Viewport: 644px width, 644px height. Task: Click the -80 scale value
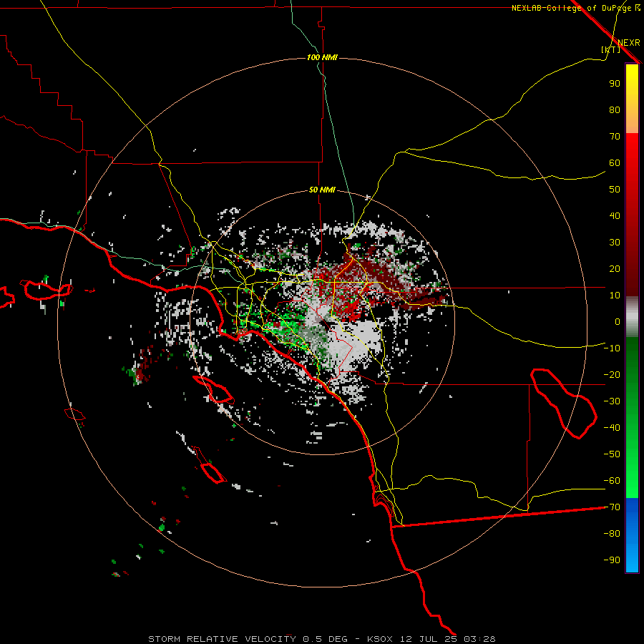[x=612, y=534]
